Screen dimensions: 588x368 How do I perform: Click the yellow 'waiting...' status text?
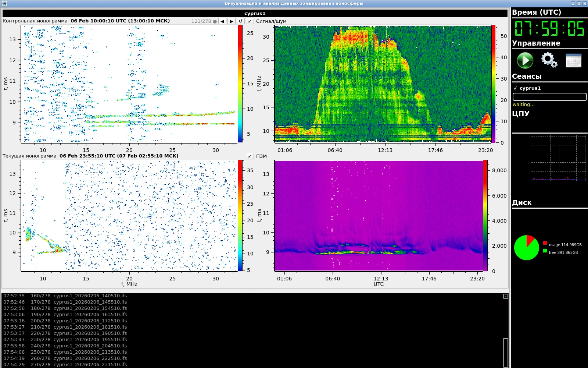click(x=524, y=105)
